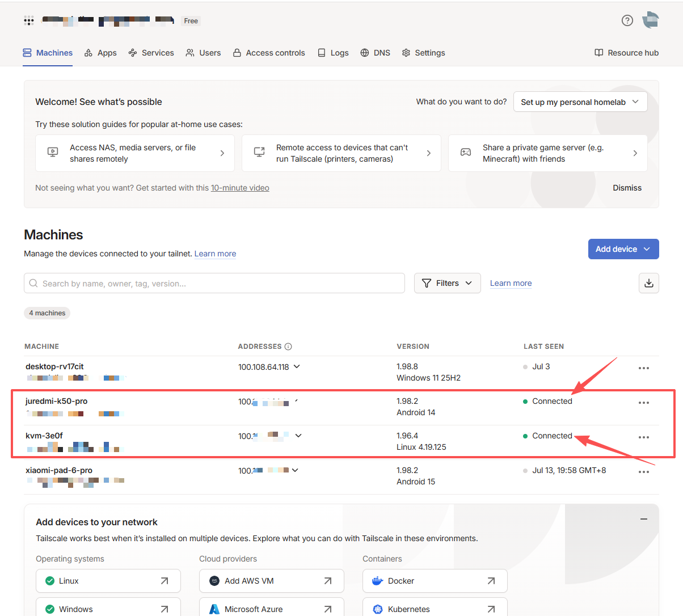Viewport: 683px width, 616px height.
Task: Collapse the Add devices to your network panel
Action: [644, 519]
